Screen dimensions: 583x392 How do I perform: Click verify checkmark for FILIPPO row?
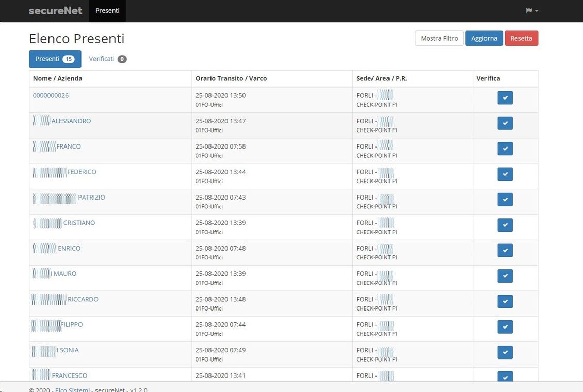pos(505,326)
